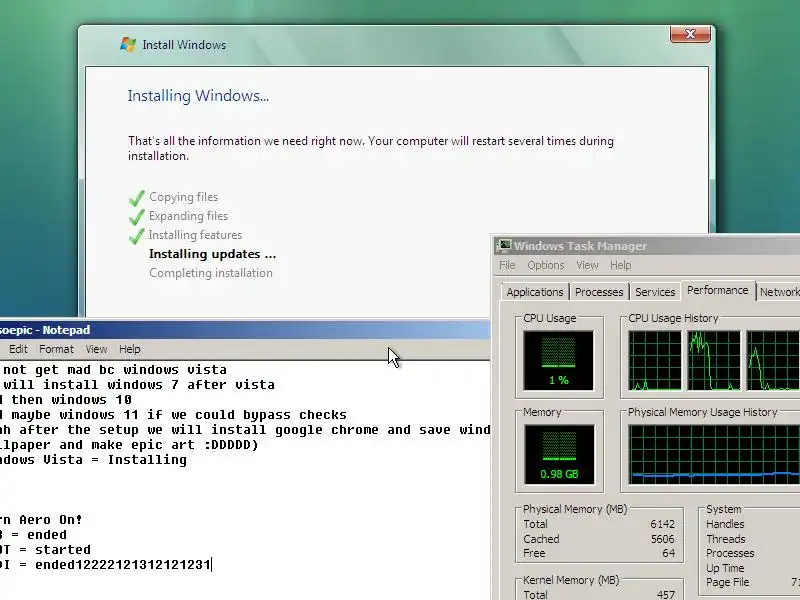Click the green checkmark beside Copying files
800x600 pixels.
pos(137,197)
